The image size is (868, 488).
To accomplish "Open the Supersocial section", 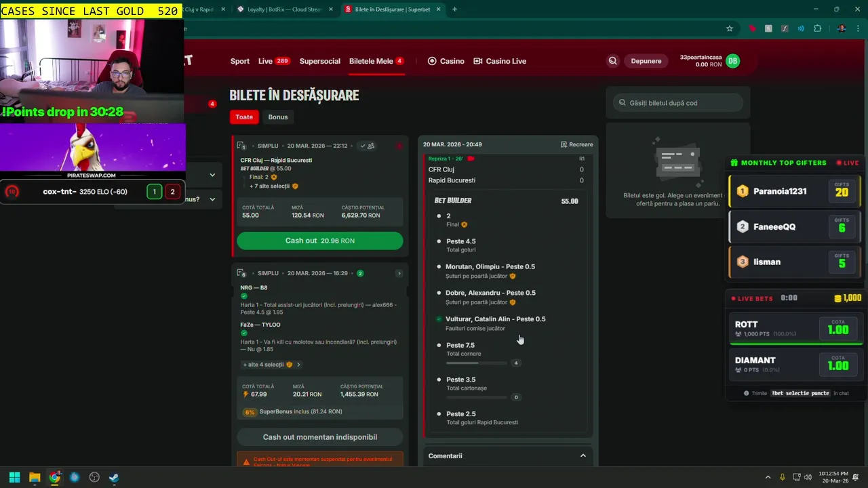I will [320, 61].
